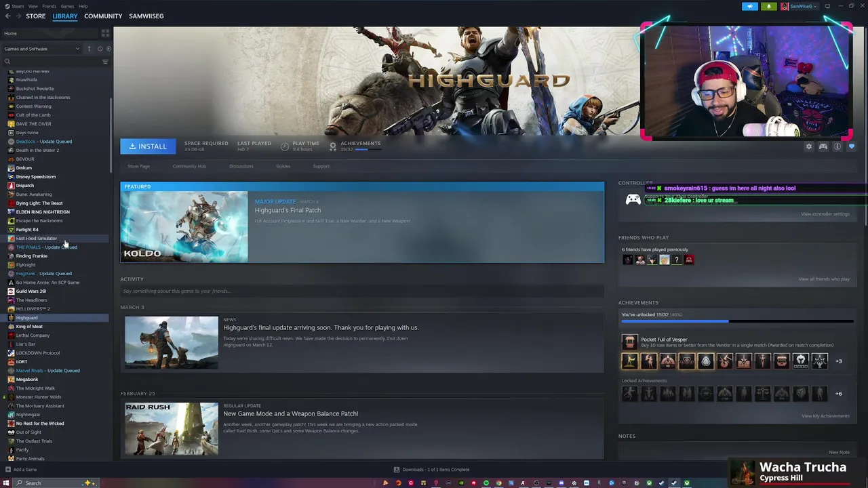Click the Steam taskbar icon
The image size is (868, 488).
674,483
